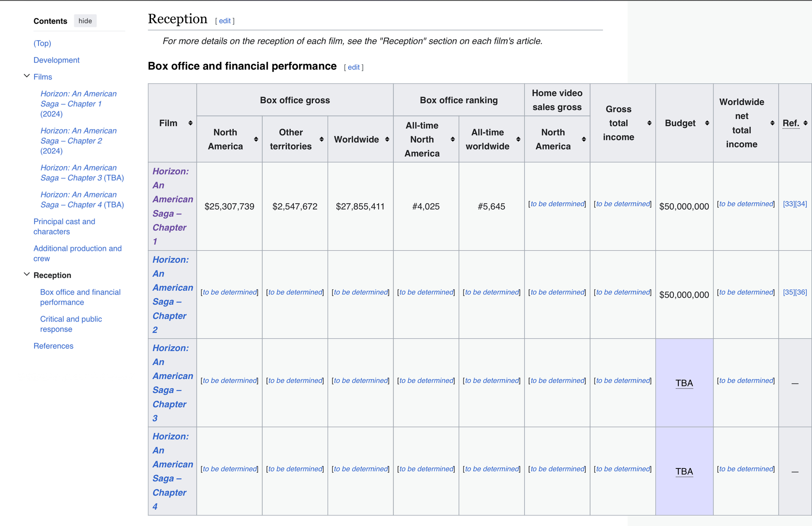Open reference [36] in Chapter 2 row
The image size is (812, 526).
(x=801, y=292)
